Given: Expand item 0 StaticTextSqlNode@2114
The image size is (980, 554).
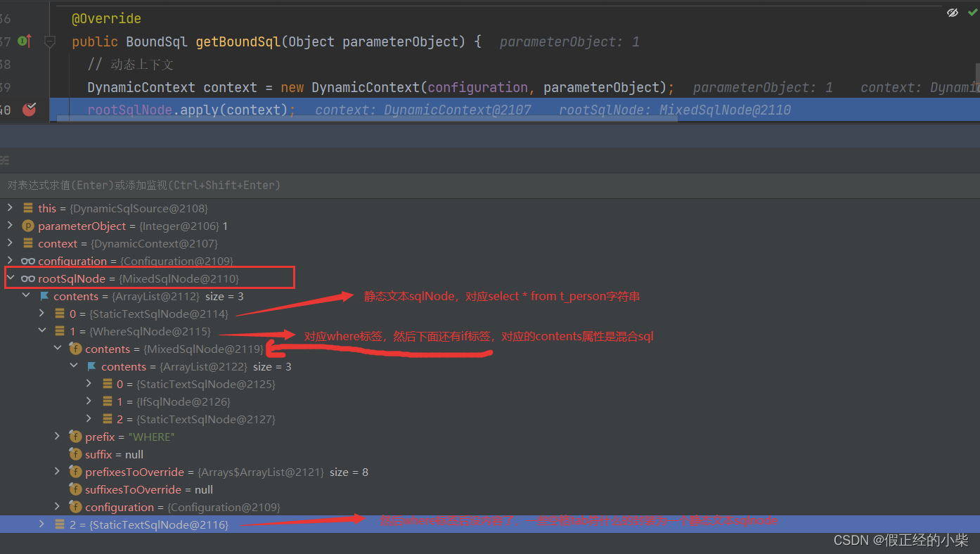Looking at the screenshot, I should (x=41, y=314).
